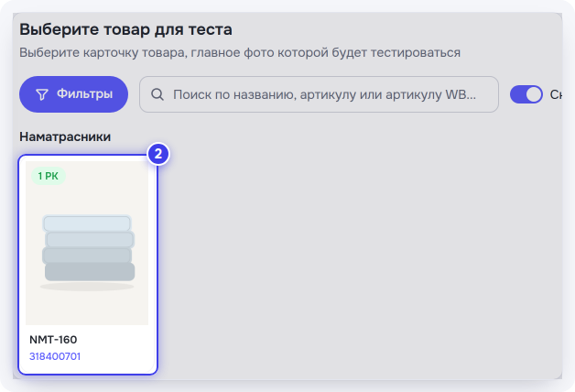Click the Наматрасники category heading
Viewport: 575px width, 392px height.
tap(65, 136)
